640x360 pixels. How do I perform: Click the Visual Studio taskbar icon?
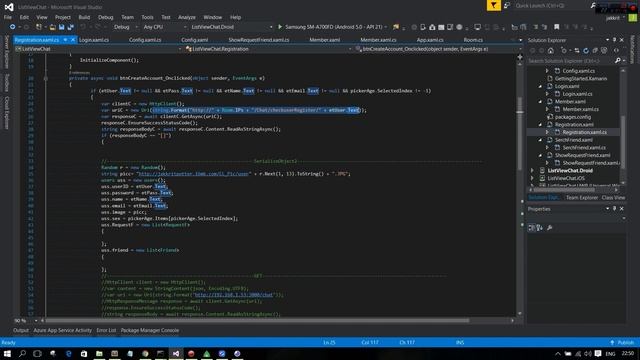176,353
